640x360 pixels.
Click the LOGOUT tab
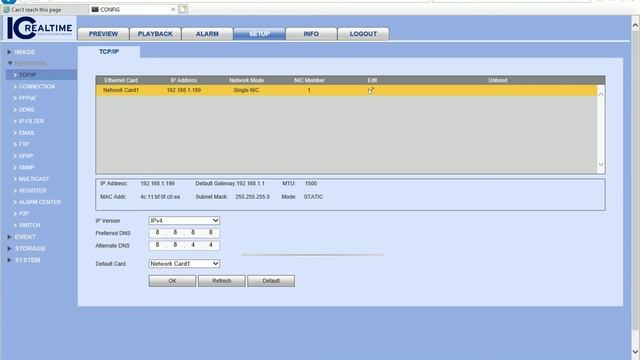click(363, 34)
